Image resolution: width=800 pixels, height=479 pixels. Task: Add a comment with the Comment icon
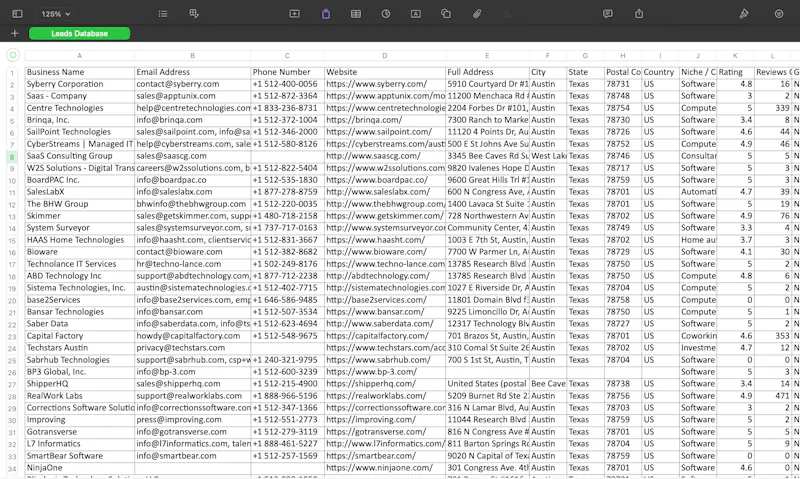point(608,14)
